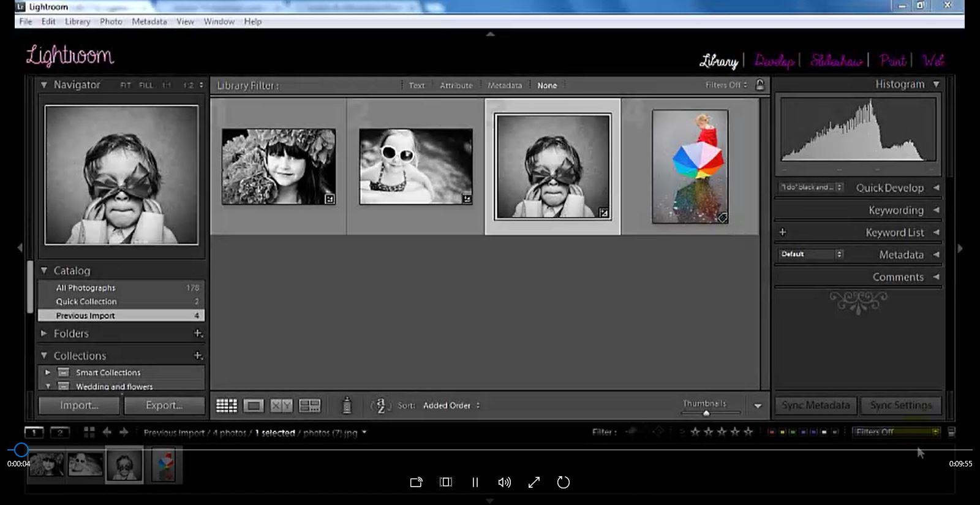Set Navigator zoom to 1:1
Image resolution: width=980 pixels, height=505 pixels.
167,85
